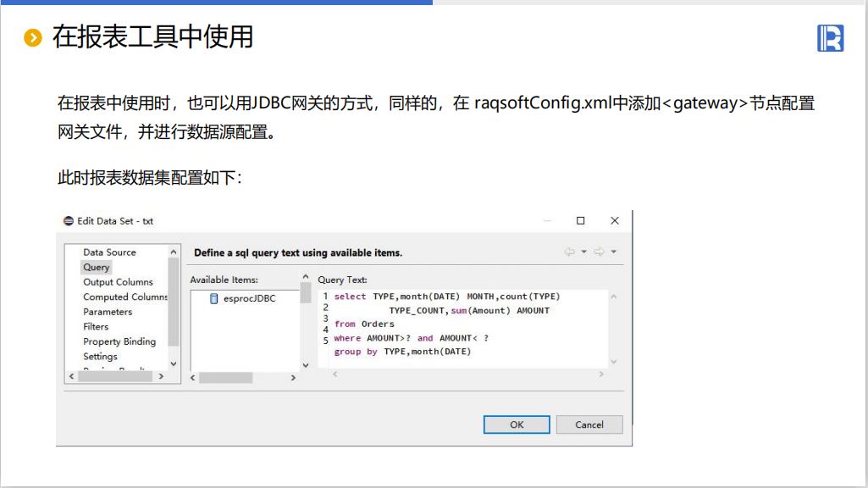Close the Edit Data Set dialog

615,220
